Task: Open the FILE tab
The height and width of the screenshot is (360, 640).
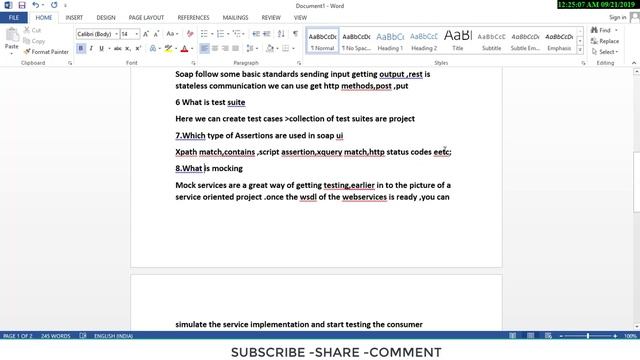Action: pyautogui.click(x=13, y=18)
